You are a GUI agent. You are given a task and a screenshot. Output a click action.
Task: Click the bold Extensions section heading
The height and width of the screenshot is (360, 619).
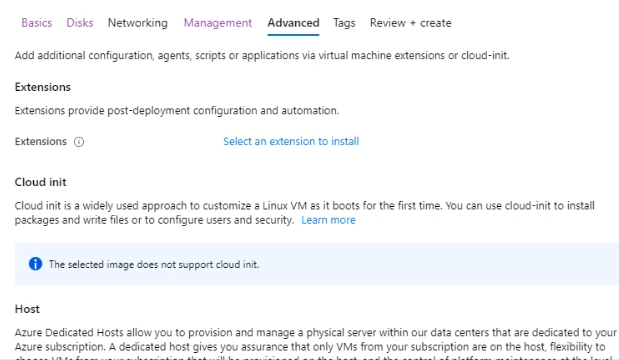pyautogui.click(x=43, y=87)
